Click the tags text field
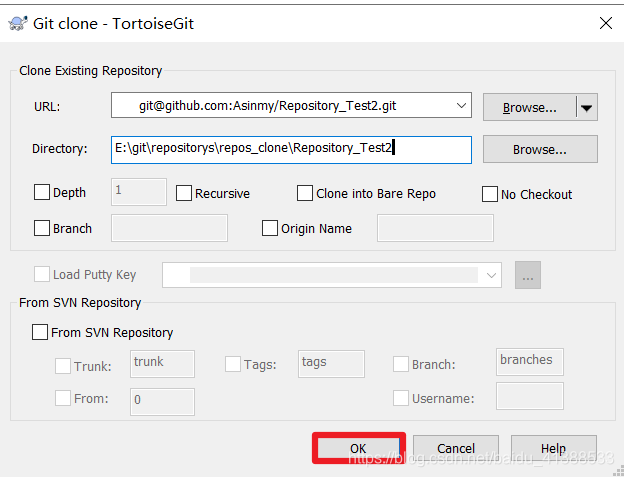The width and height of the screenshot is (624, 477). tap(331, 364)
